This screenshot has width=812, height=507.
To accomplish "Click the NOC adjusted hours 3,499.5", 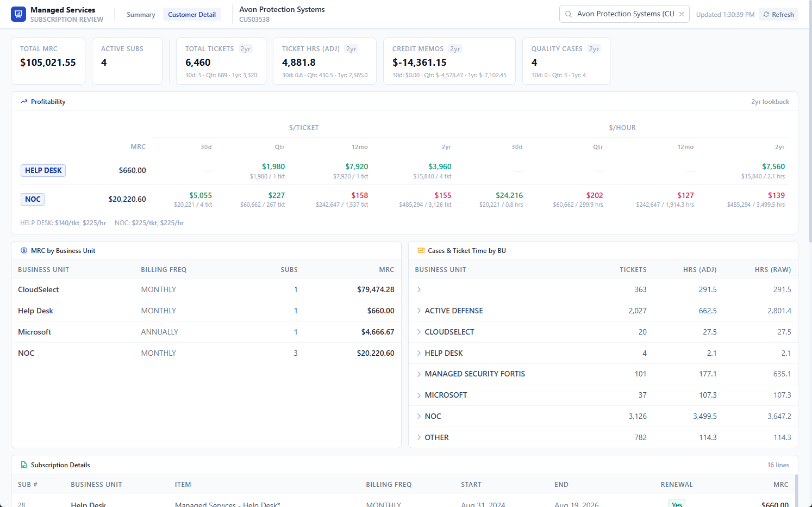I will [x=705, y=416].
